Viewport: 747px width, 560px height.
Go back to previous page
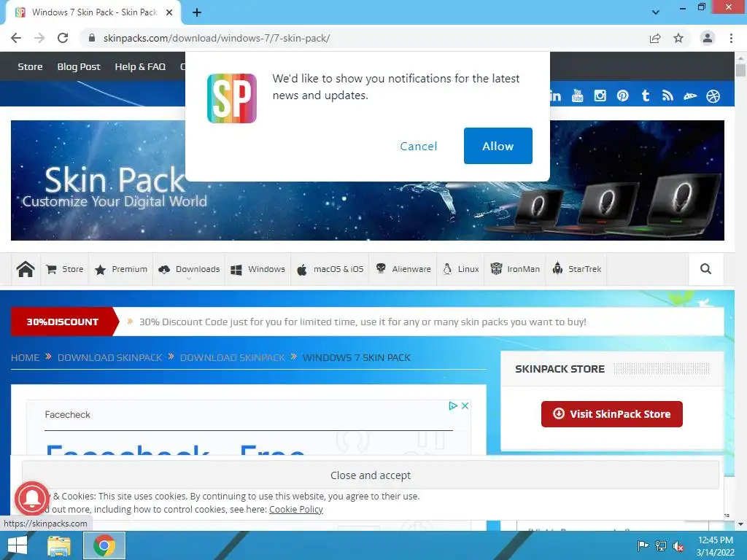(16, 38)
